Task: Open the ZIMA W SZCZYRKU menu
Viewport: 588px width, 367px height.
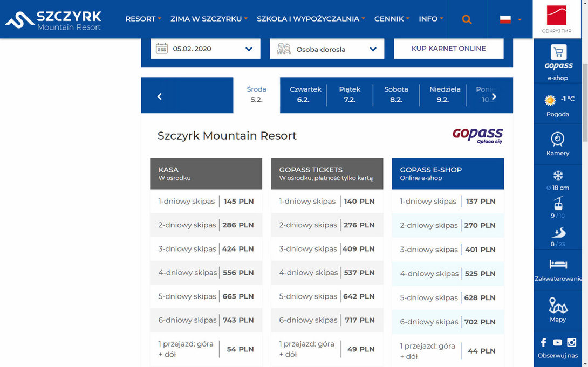Action: click(209, 19)
